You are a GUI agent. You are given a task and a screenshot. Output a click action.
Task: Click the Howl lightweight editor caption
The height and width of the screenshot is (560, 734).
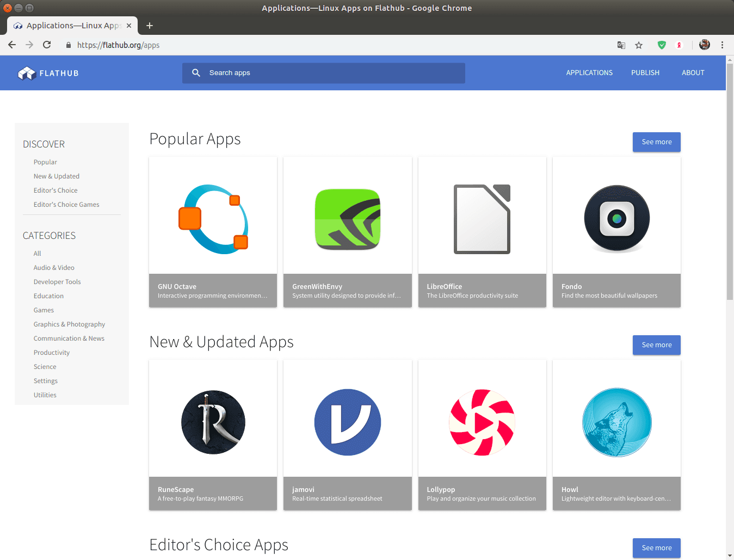617,494
